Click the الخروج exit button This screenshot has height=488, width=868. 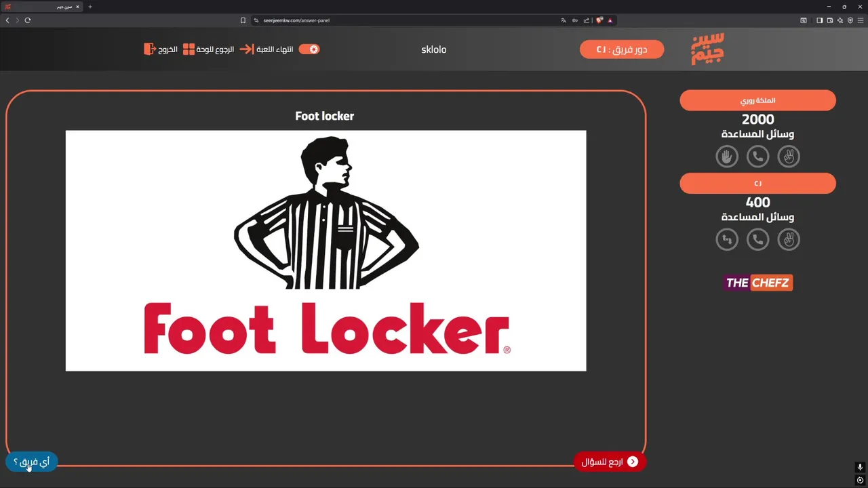point(161,49)
